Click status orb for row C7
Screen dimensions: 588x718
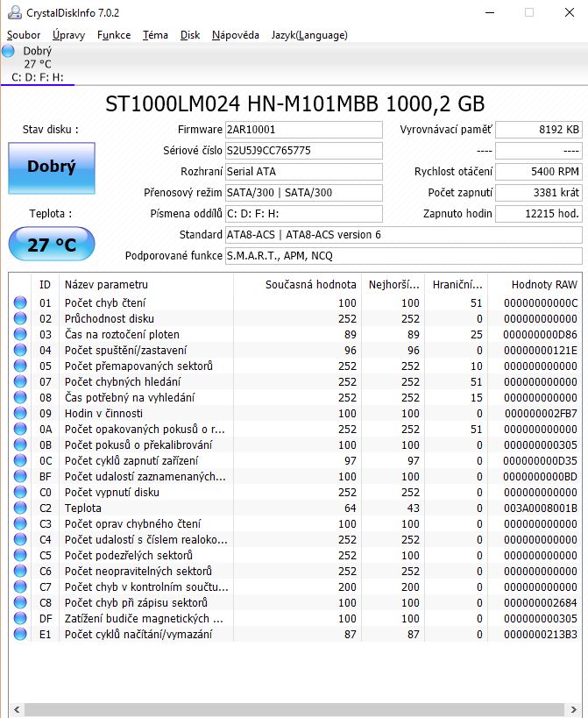click(20, 587)
